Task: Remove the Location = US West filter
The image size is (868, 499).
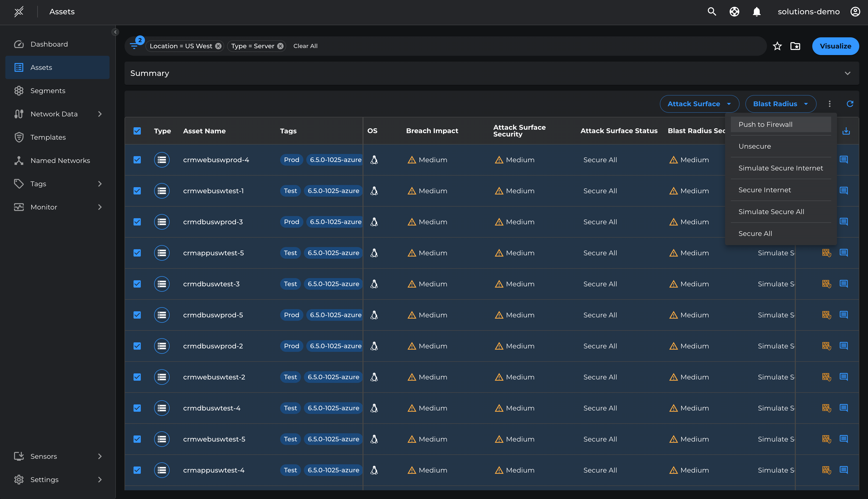Action: click(218, 46)
